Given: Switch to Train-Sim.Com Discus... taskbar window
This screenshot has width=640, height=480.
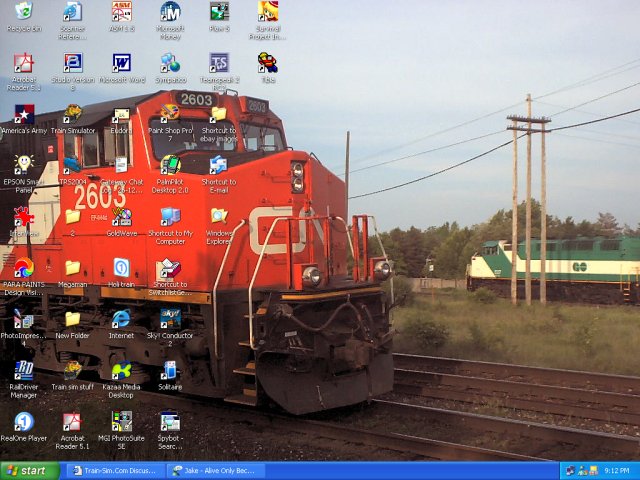Looking at the screenshot, I should click(x=116, y=471).
